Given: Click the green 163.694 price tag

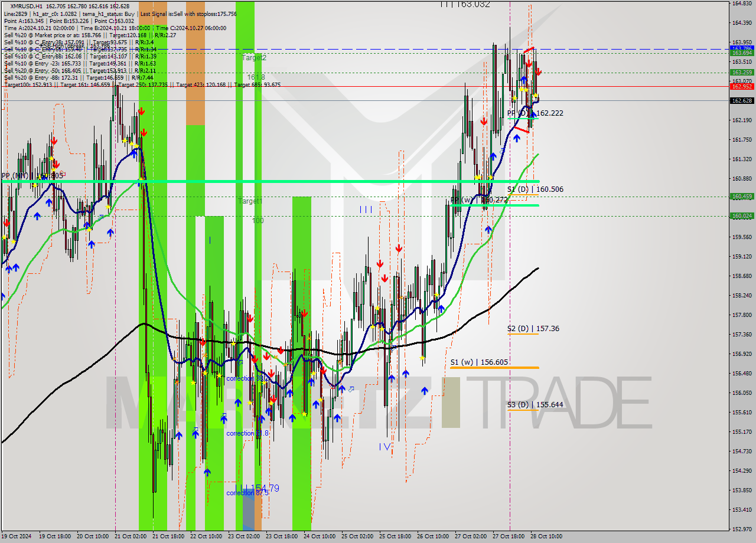Looking at the screenshot, I should point(742,53).
